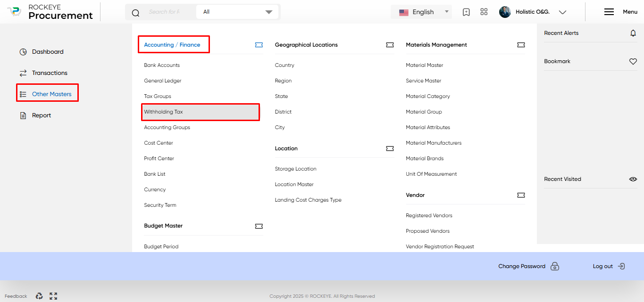Screen dimensions: 644x302
Task: Open the All search filter dropdown
Action: [x=237, y=12]
